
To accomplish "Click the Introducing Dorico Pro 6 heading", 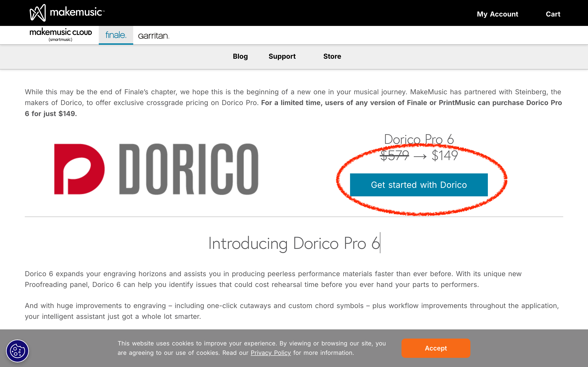I will (x=294, y=243).
